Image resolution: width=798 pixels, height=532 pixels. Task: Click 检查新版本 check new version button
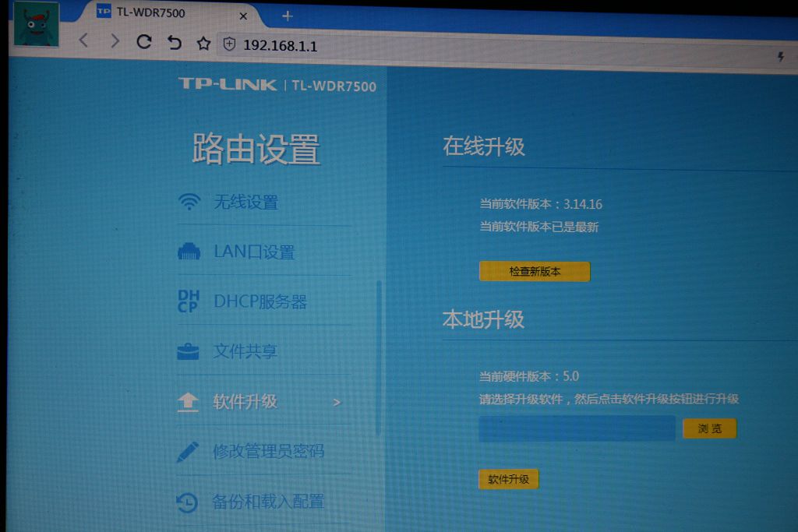pos(535,272)
